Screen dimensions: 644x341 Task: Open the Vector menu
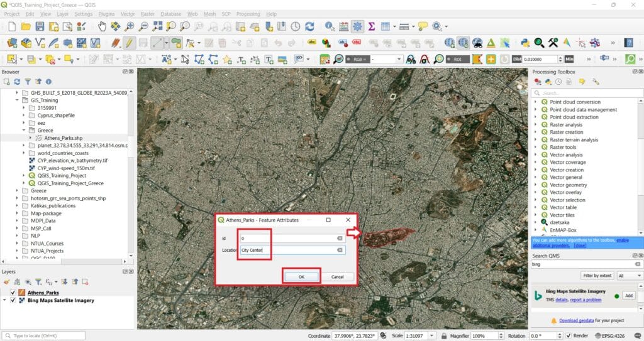click(x=128, y=14)
